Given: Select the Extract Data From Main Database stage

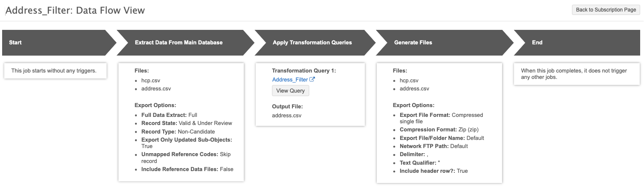Looking at the screenshot, I should tap(179, 43).
